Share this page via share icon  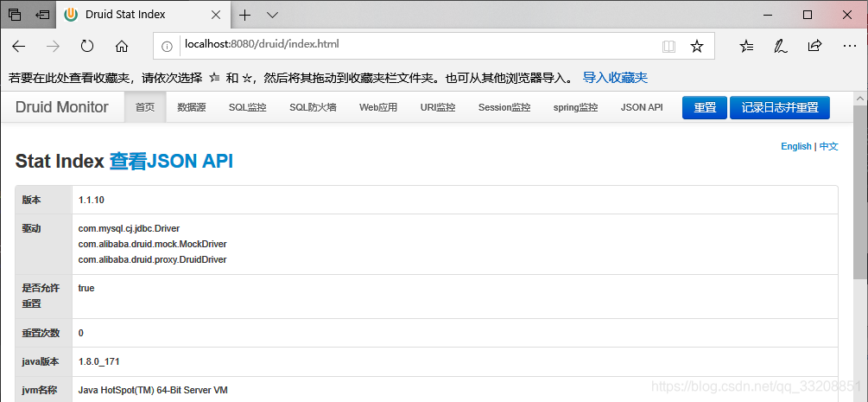point(814,46)
